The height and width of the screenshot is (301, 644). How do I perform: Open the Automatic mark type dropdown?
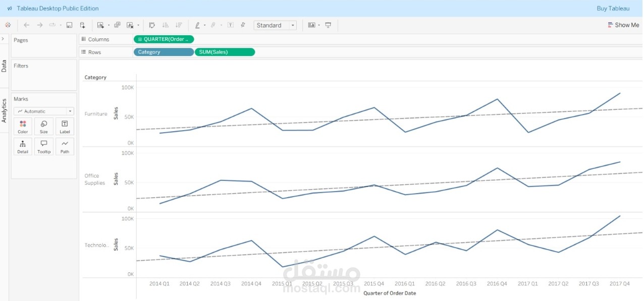44,111
